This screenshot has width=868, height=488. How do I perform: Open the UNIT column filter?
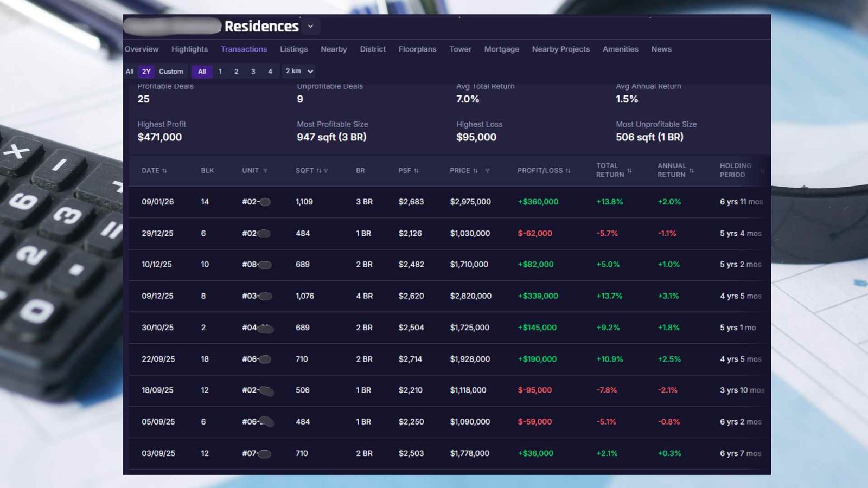point(265,171)
